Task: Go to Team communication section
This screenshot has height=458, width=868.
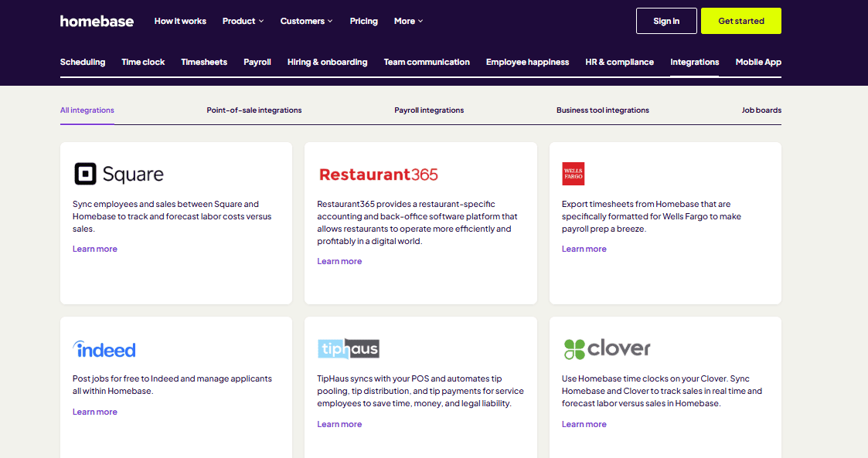Action: (x=427, y=62)
